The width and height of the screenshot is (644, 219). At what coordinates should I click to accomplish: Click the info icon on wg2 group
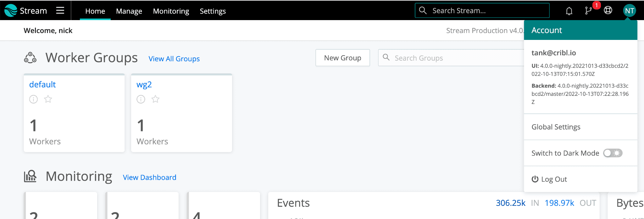(x=141, y=99)
